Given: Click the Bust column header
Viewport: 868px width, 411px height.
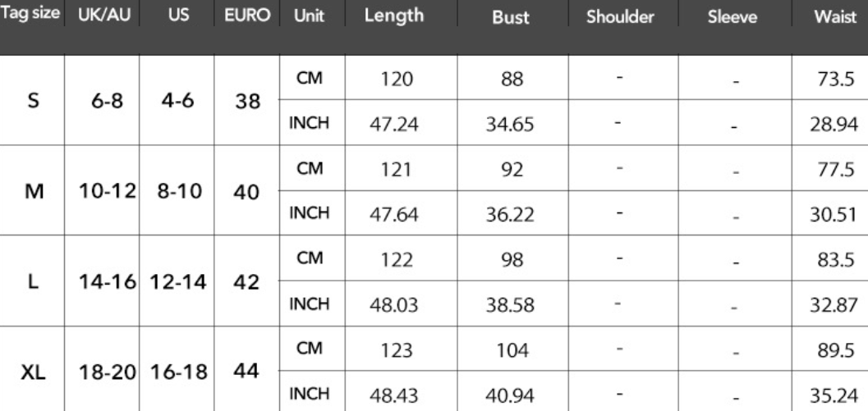Looking at the screenshot, I should (x=511, y=17).
